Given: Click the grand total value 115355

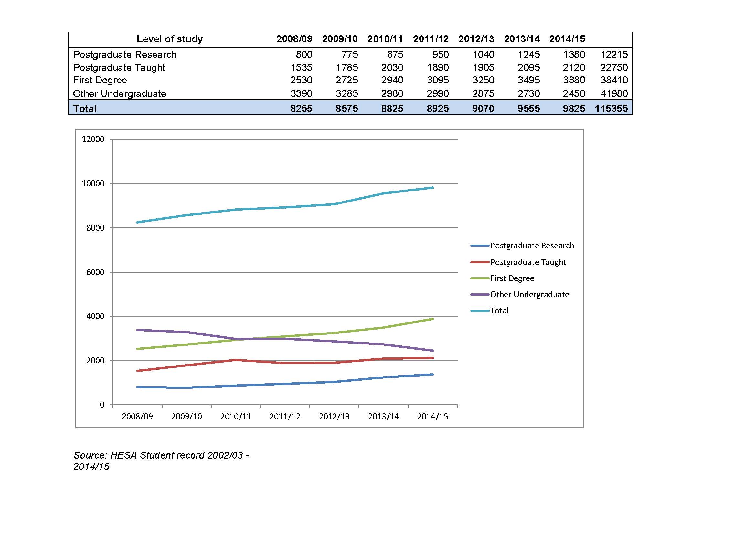Looking at the screenshot, I should [x=611, y=108].
